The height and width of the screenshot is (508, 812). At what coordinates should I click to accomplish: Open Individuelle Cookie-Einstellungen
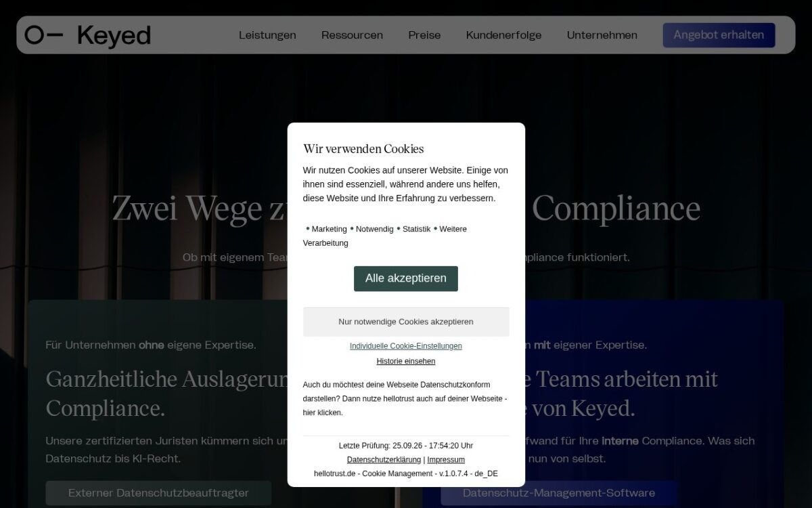[406, 346]
